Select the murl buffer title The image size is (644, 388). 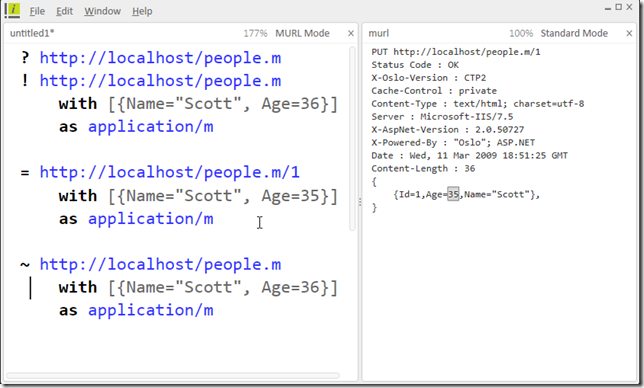(379, 33)
